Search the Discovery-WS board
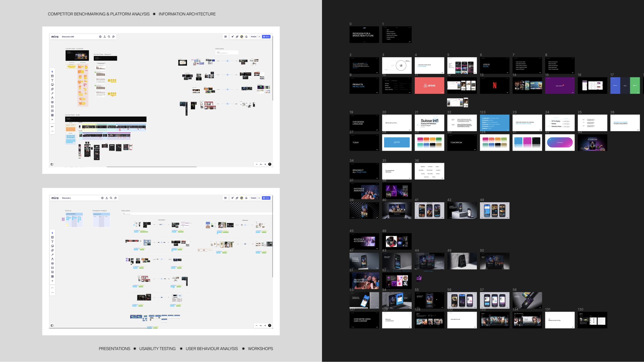The height and width of the screenshot is (362, 644). (109, 37)
